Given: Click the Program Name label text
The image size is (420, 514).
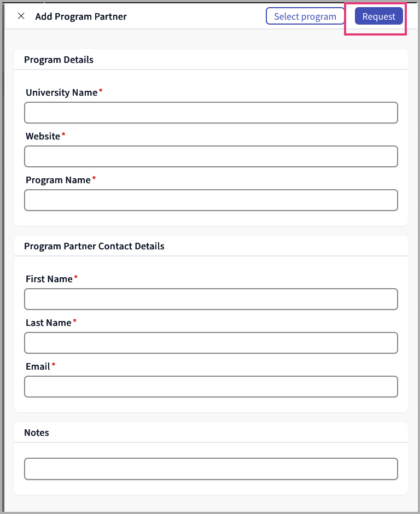Looking at the screenshot, I should coord(58,180).
